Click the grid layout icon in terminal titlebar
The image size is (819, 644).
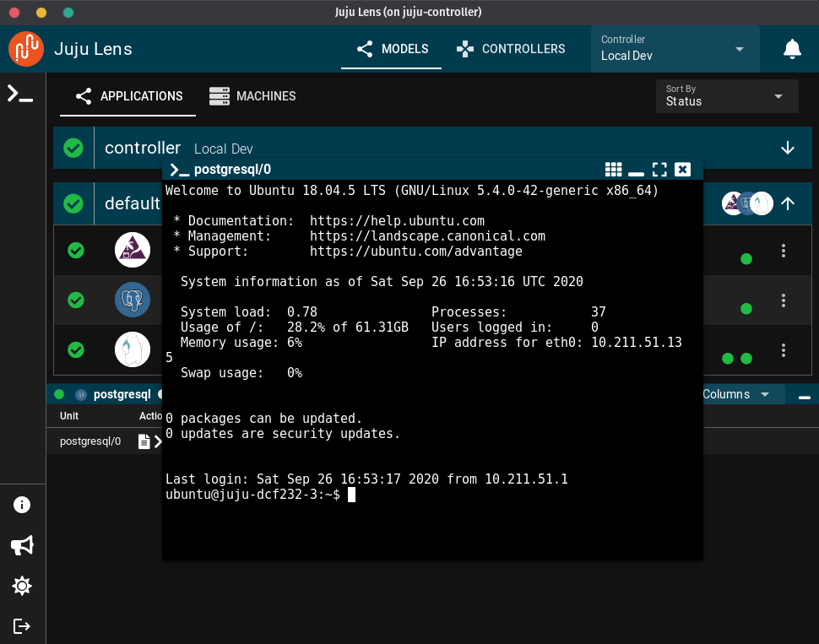coord(613,169)
